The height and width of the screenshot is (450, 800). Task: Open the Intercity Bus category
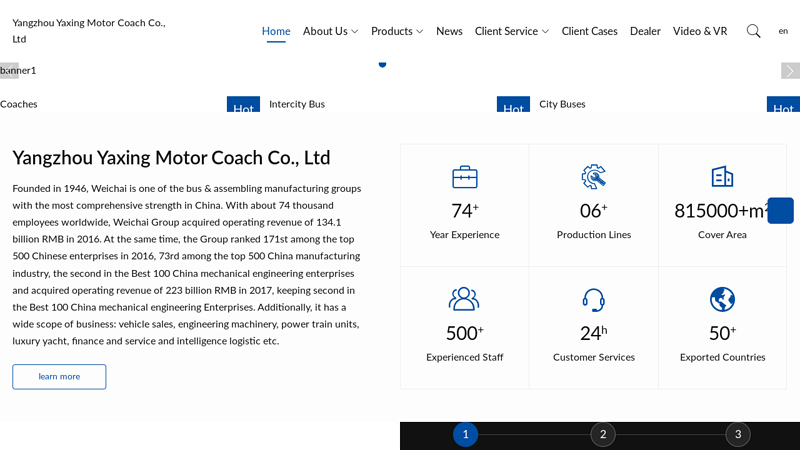coord(297,104)
